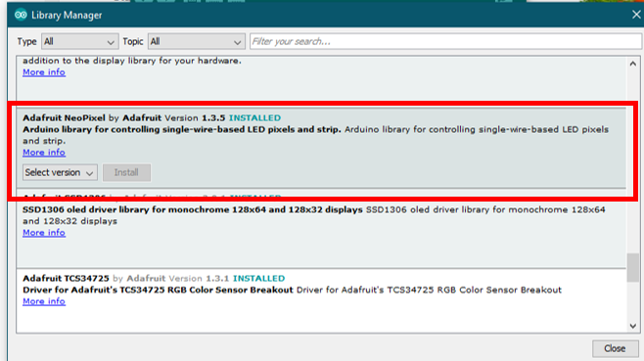
Task: Open the Type filter dropdown
Action: coord(79,41)
